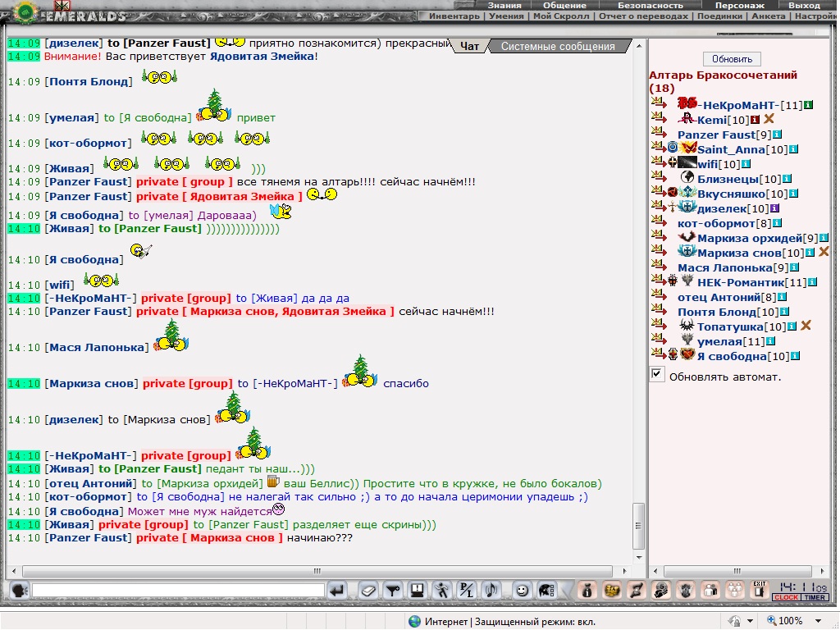
Task: Click private-message arrow icon beside кот-обормот
Action: tap(659, 220)
